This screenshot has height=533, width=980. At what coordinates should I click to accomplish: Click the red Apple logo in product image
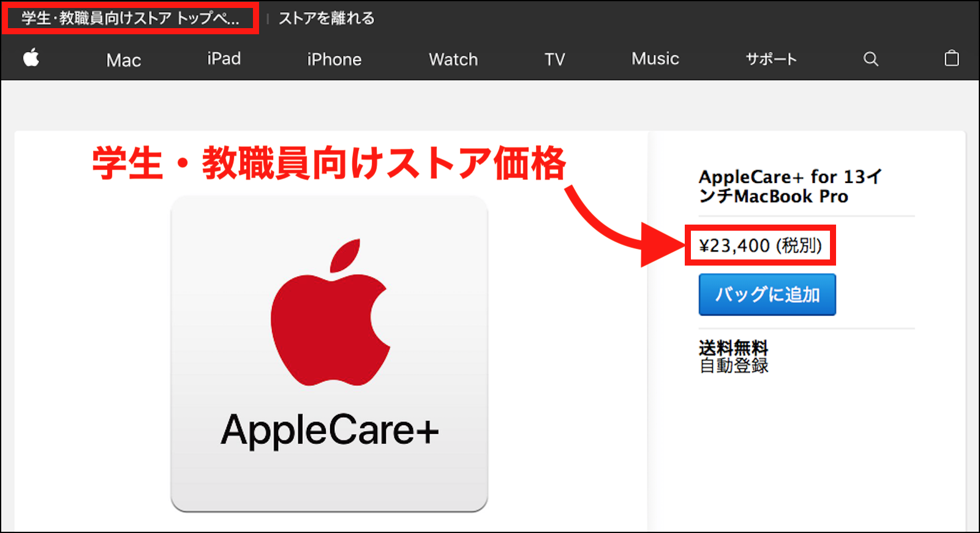pos(330,312)
